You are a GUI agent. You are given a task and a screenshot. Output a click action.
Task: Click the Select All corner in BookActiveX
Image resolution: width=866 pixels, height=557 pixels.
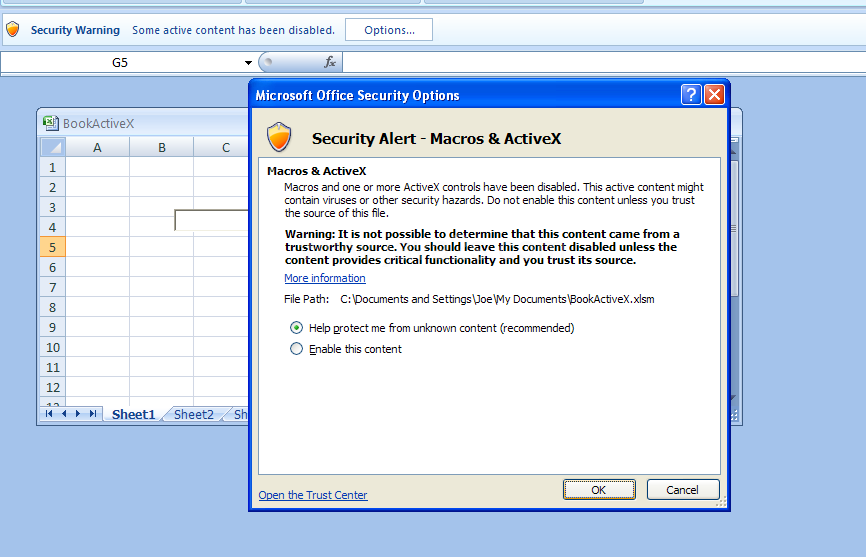click(53, 147)
